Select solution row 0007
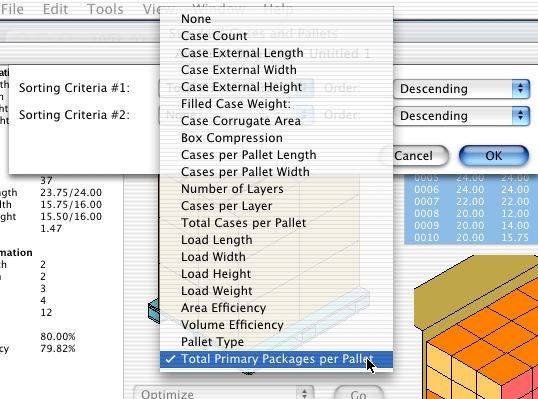 [471, 202]
